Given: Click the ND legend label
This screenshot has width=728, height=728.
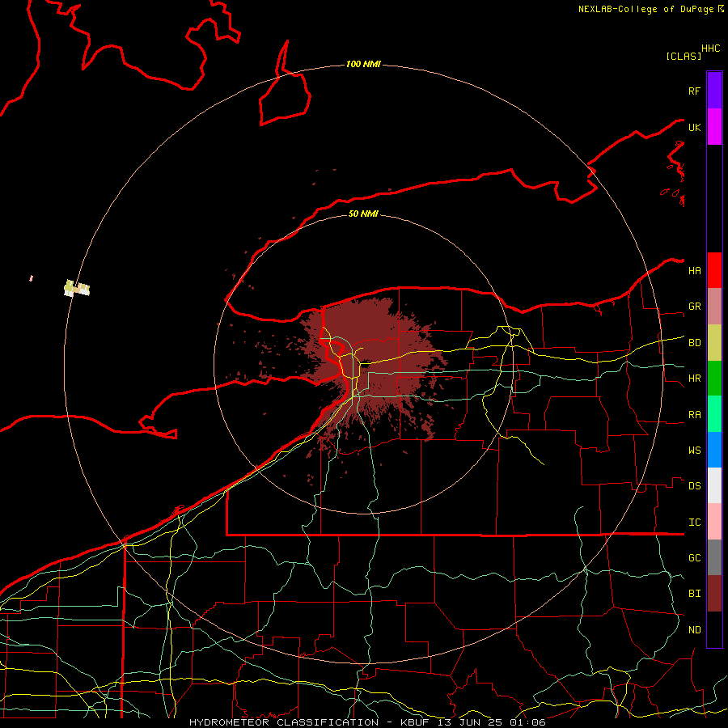Looking at the screenshot, I should point(694,629).
